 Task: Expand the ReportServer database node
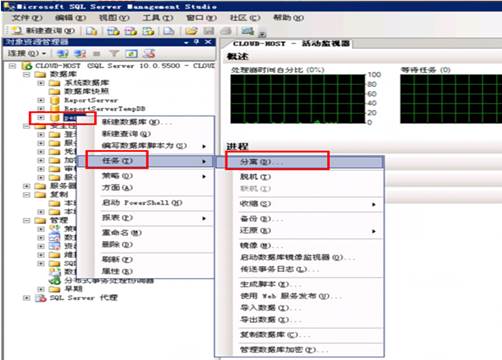click(41, 100)
